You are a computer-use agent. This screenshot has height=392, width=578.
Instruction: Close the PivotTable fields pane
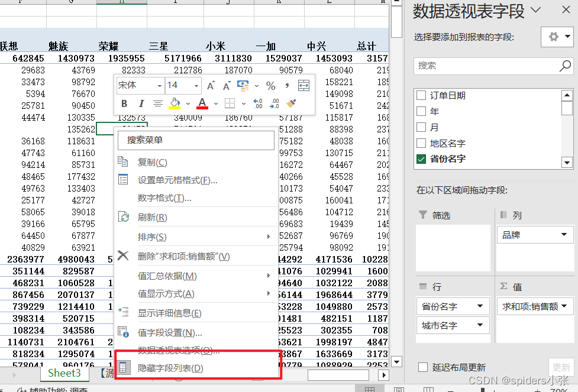(x=566, y=10)
